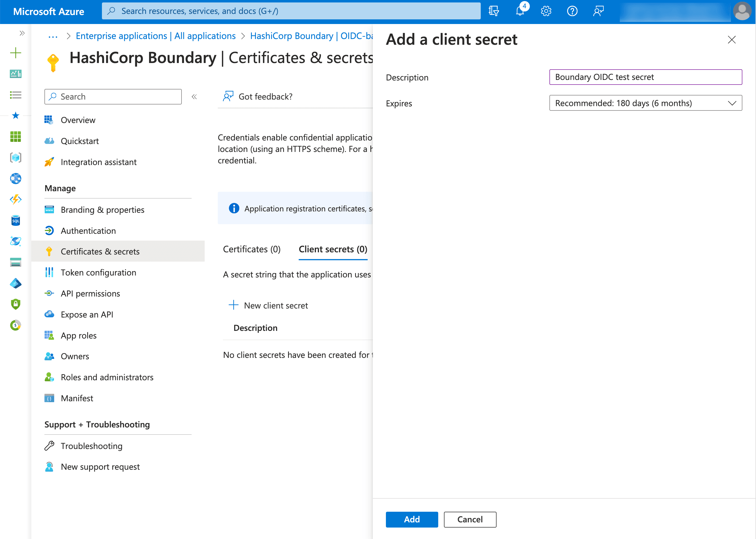Viewport: 756px width, 539px height.
Task: Collapse the resource menu with double chevron
Action: (194, 97)
